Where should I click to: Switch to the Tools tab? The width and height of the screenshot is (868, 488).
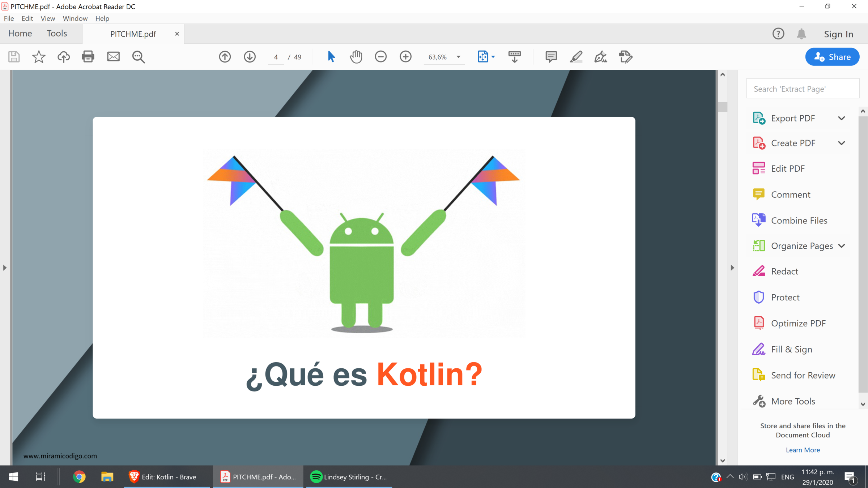point(57,34)
